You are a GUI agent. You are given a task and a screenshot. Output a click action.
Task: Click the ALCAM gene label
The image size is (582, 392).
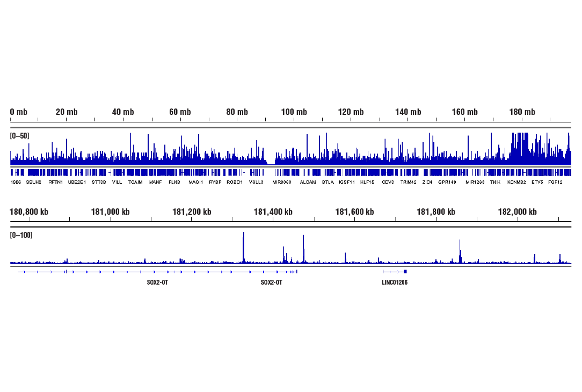pyautogui.click(x=307, y=182)
